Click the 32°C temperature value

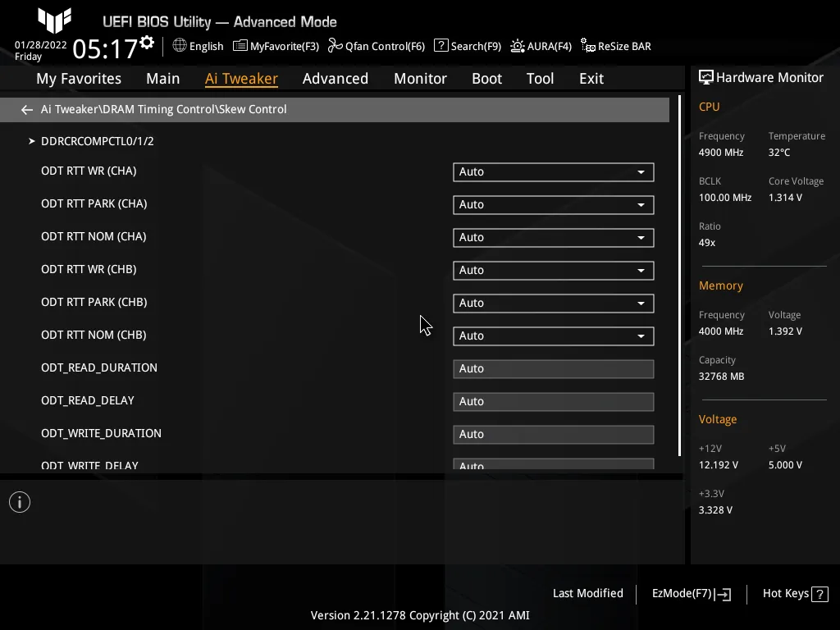[779, 153]
